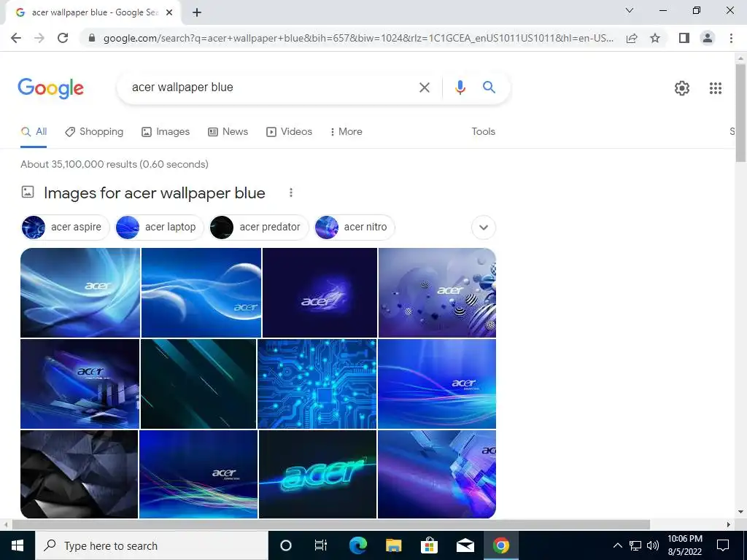Submit search using magnifier icon
This screenshot has height=560, width=747.
[489, 87]
